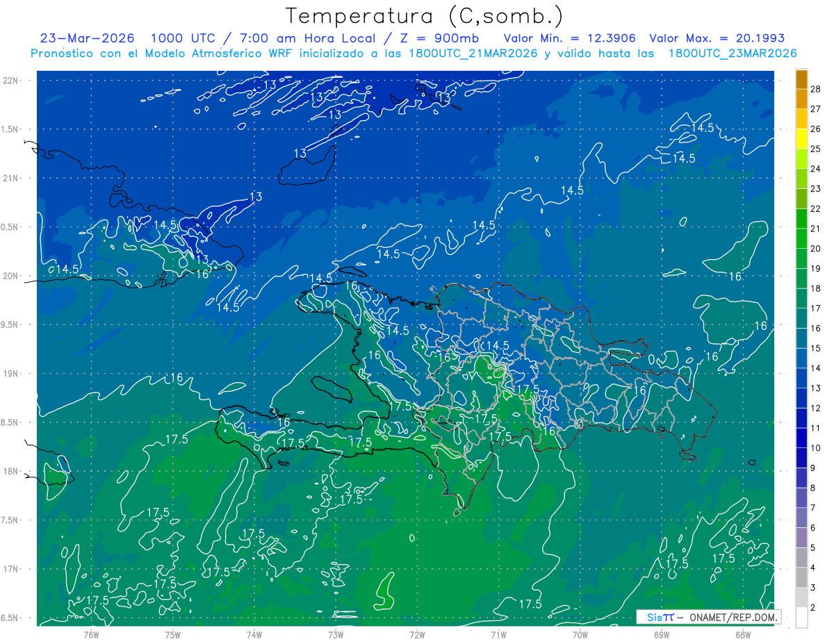Screen dimensions: 834x644
Task: Click the Valor Max. = 20.1993 text
Action: (x=717, y=38)
